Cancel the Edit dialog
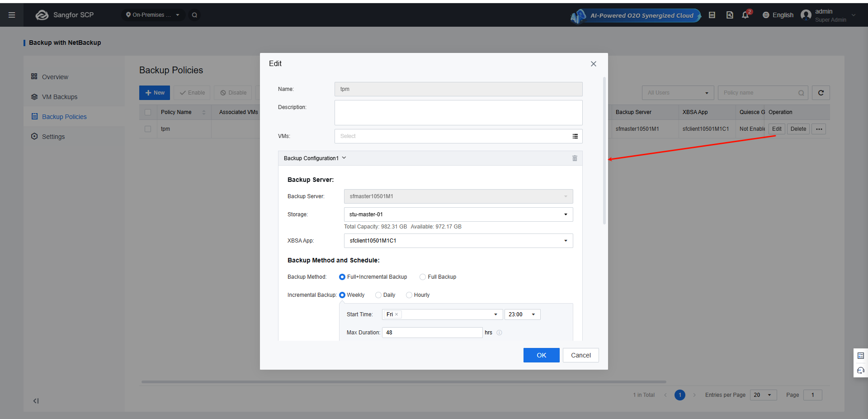Viewport: 868px width, 419px height. (581, 355)
